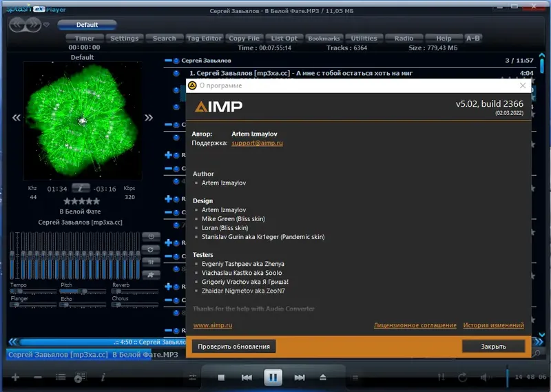Toggle the repeat circular arrow icon
Image resolution: width=551 pixels, height=392 pixels.
[x=463, y=378]
